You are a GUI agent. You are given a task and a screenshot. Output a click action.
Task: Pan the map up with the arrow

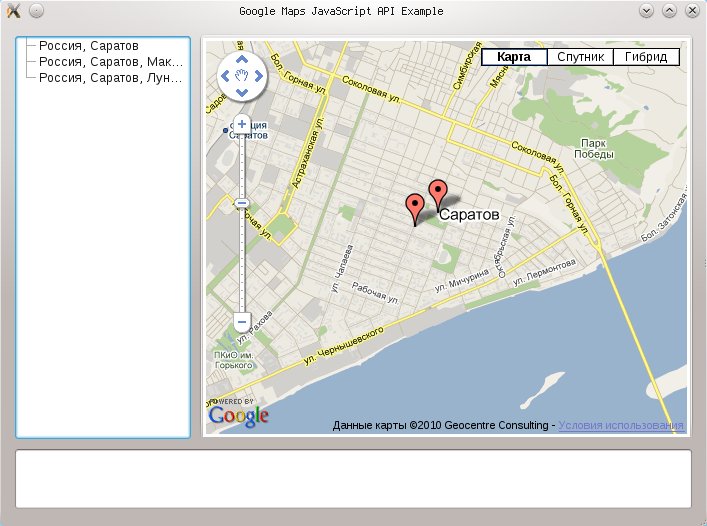242,59
